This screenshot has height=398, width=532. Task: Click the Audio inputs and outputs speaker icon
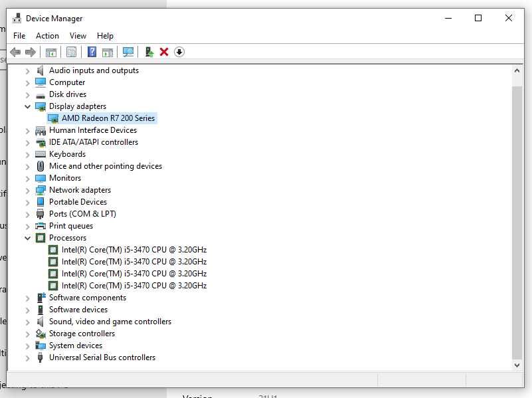pyautogui.click(x=40, y=70)
